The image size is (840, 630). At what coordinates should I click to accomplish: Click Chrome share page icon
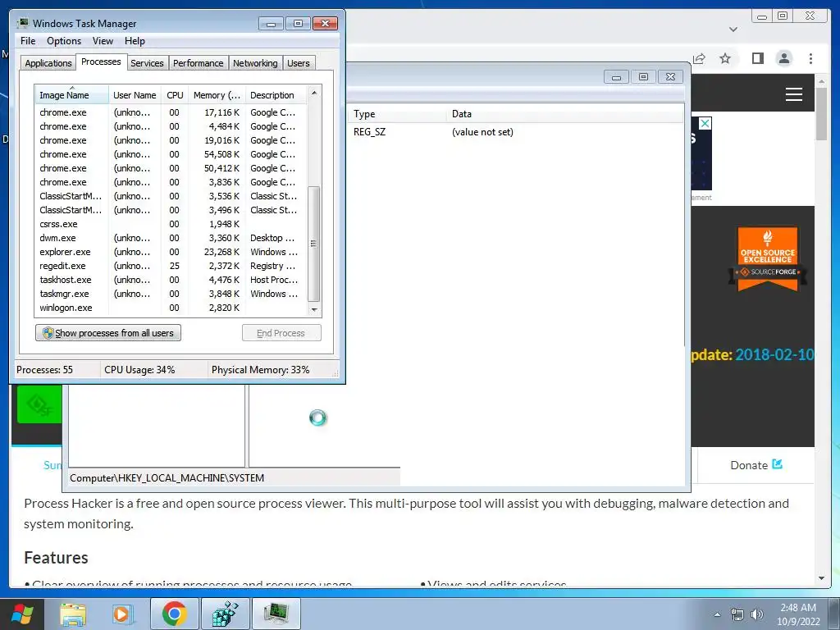click(x=699, y=58)
